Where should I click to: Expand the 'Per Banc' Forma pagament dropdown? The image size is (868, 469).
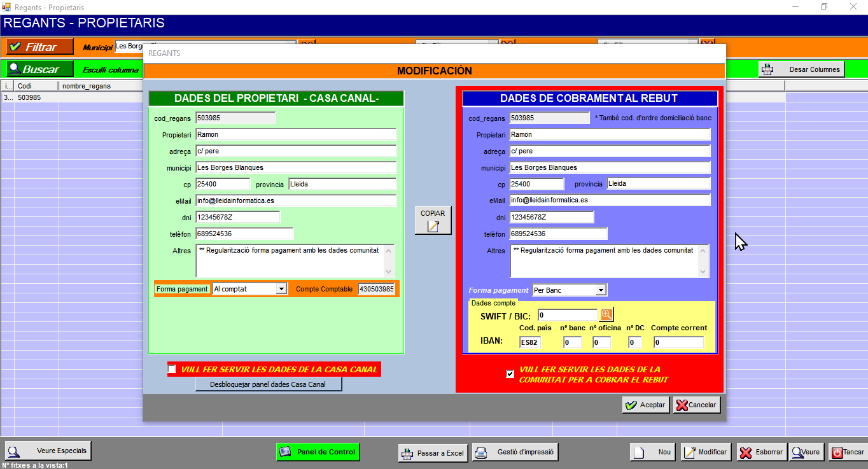(600, 290)
